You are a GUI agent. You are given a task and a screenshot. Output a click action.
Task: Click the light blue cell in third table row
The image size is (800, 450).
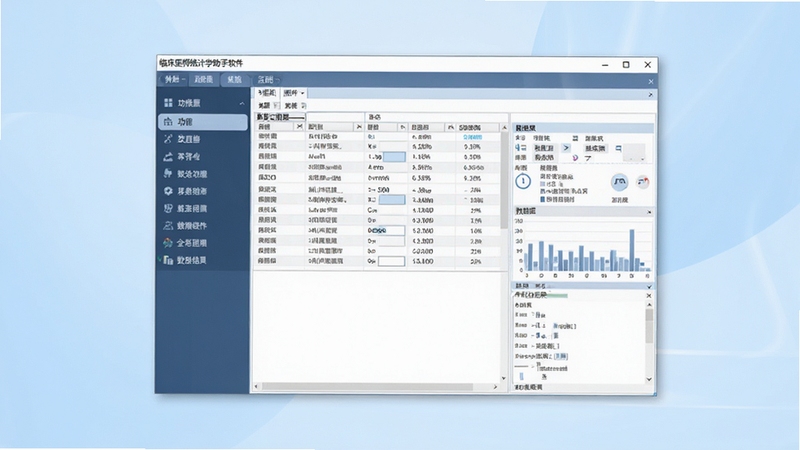click(x=394, y=157)
